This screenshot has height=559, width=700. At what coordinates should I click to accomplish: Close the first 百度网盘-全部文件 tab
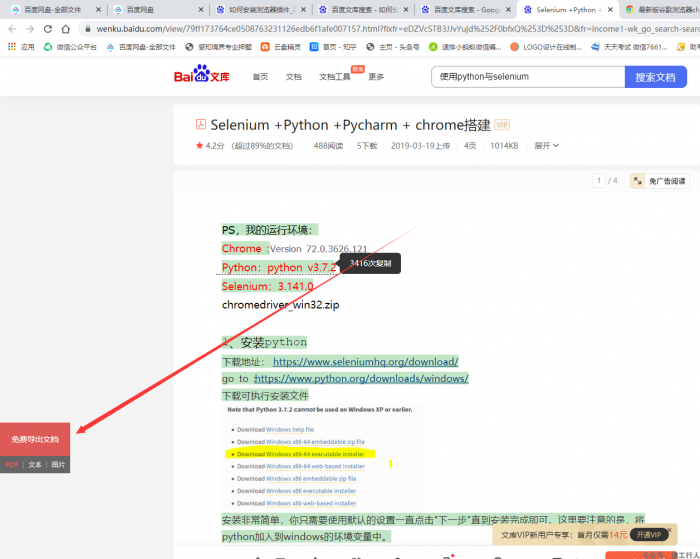click(x=98, y=9)
